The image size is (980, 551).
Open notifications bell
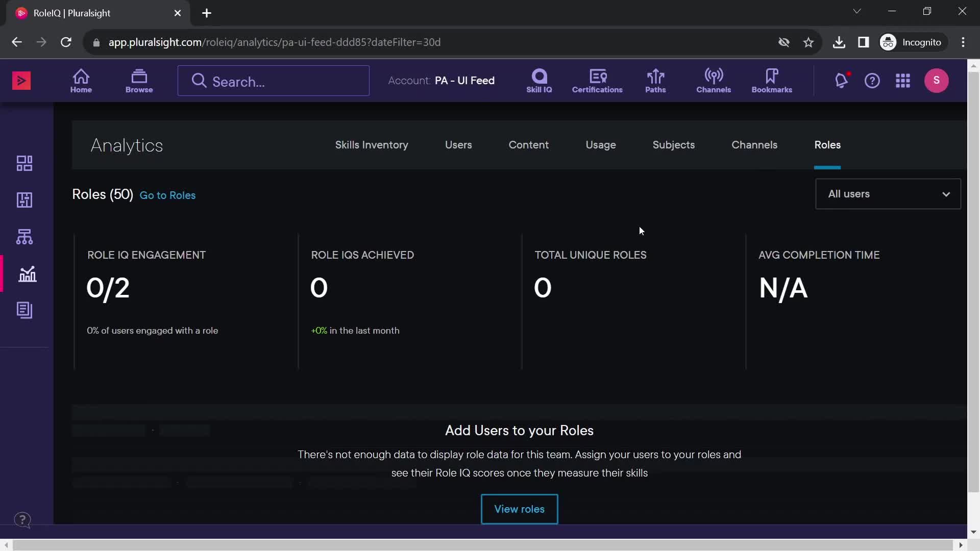pyautogui.click(x=841, y=81)
